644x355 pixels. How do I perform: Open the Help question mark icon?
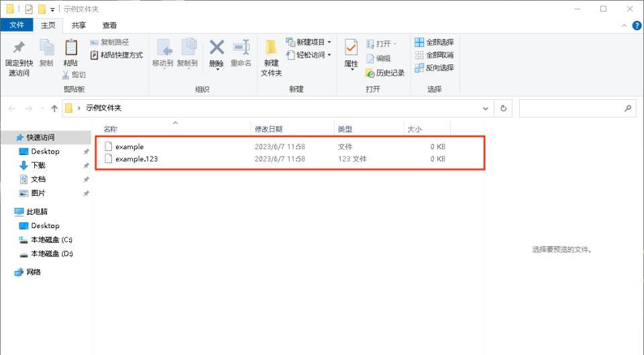pyautogui.click(x=637, y=26)
